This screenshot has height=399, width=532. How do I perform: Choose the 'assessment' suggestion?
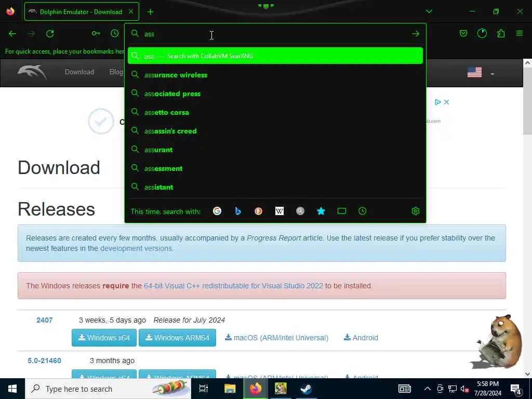click(275, 168)
